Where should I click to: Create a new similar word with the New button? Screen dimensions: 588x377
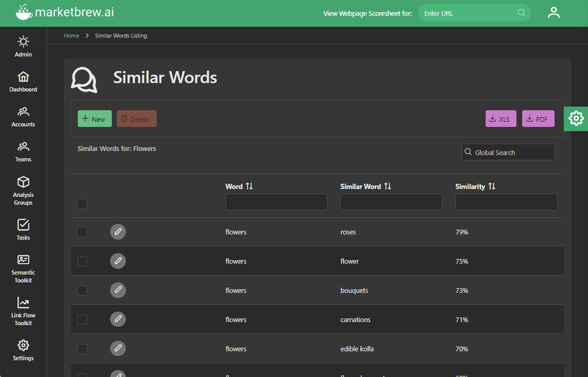click(x=94, y=119)
